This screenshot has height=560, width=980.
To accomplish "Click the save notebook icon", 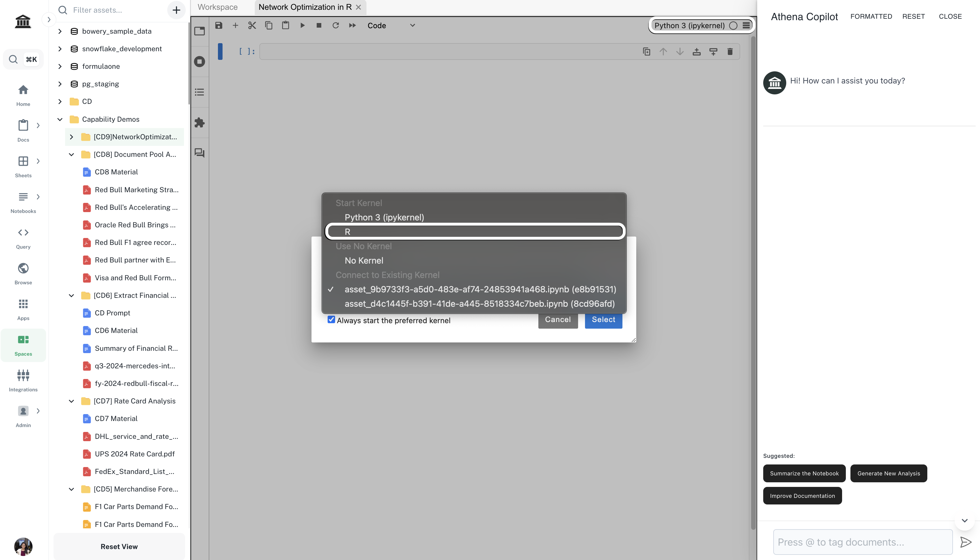I will coord(219,25).
